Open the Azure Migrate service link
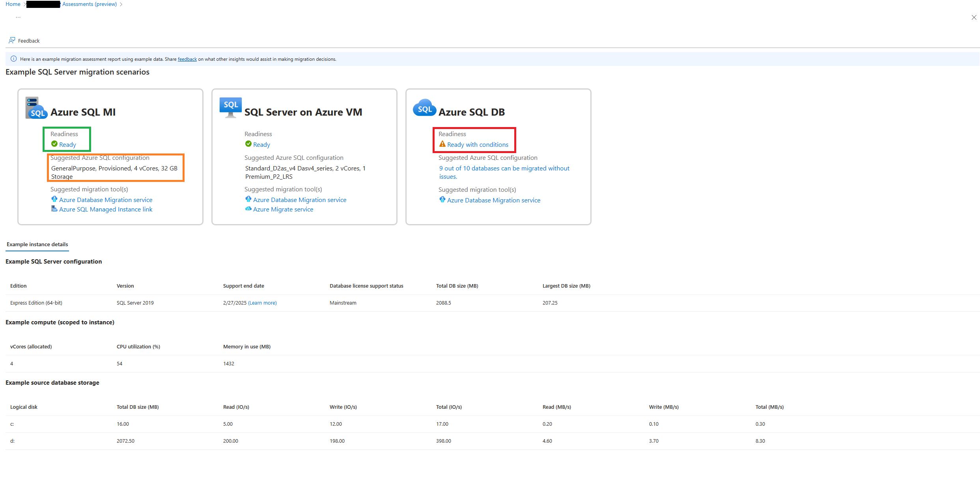 tap(284, 209)
